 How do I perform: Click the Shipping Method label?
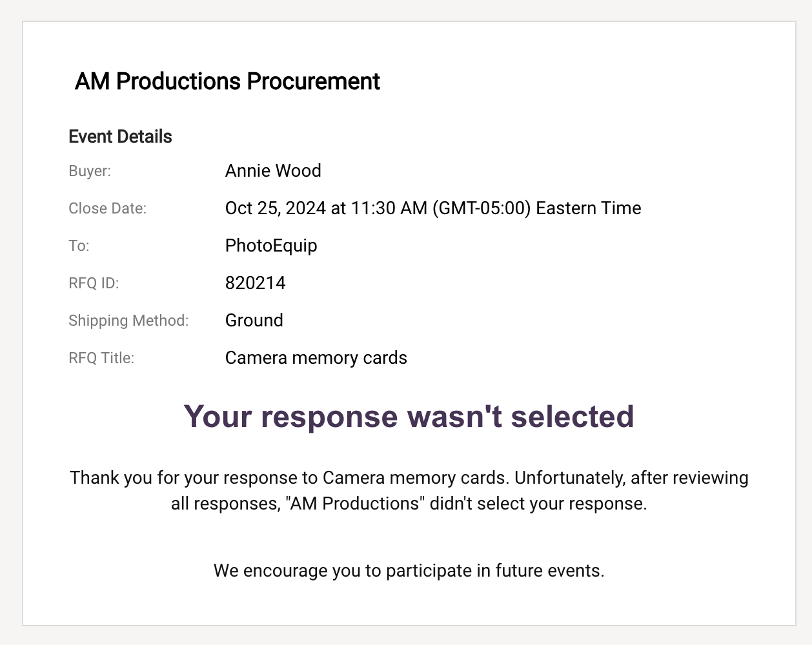click(x=128, y=321)
